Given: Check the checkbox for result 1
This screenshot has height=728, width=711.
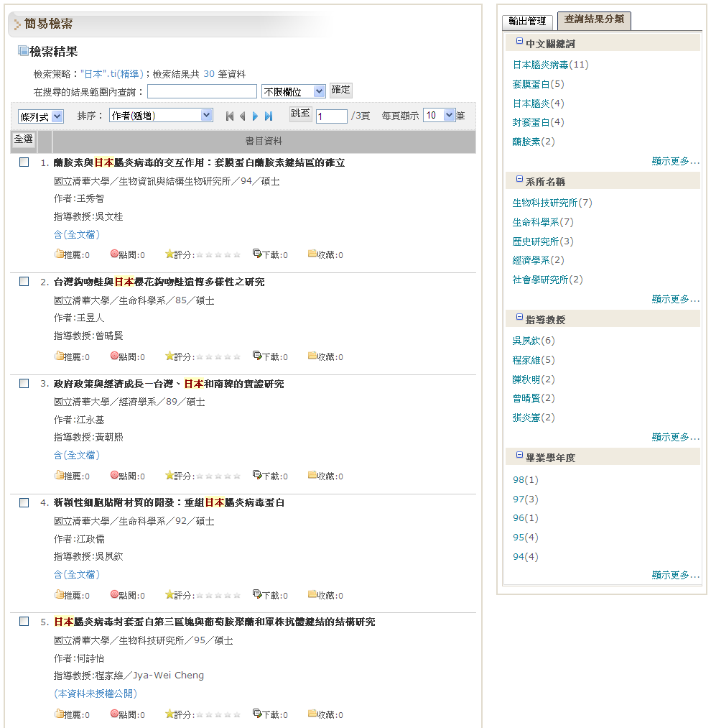Looking at the screenshot, I should pyautogui.click(x=24, y=162).
